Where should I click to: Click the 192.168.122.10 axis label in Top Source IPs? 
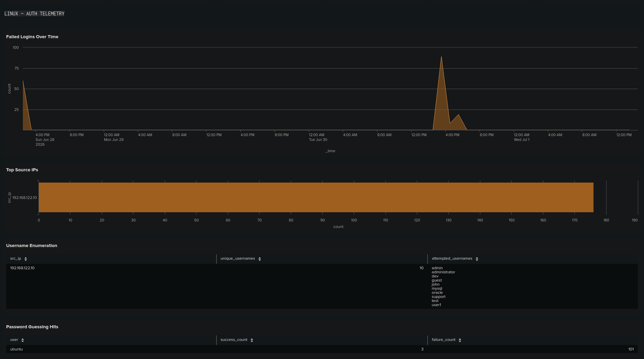click(x=25, y=198)
